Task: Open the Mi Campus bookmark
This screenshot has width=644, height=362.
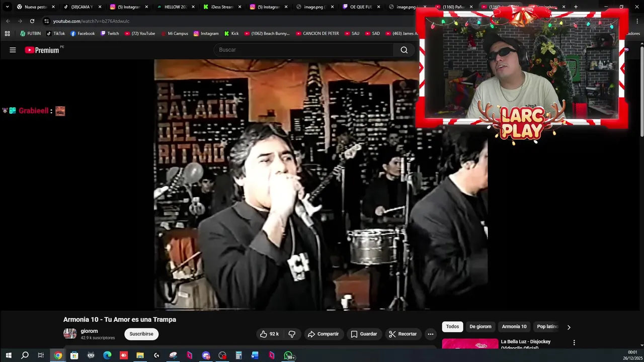Action: (175, 34)
